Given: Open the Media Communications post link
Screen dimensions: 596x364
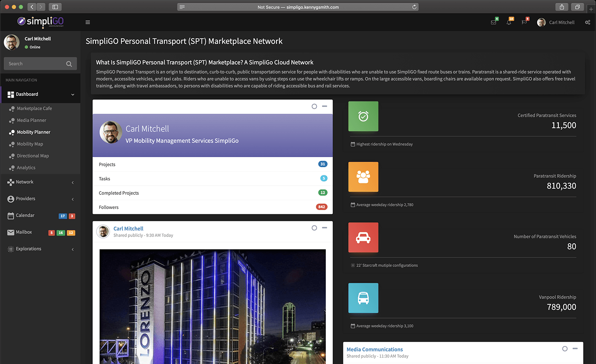Looking at the screenshot, I should point(375,350).
